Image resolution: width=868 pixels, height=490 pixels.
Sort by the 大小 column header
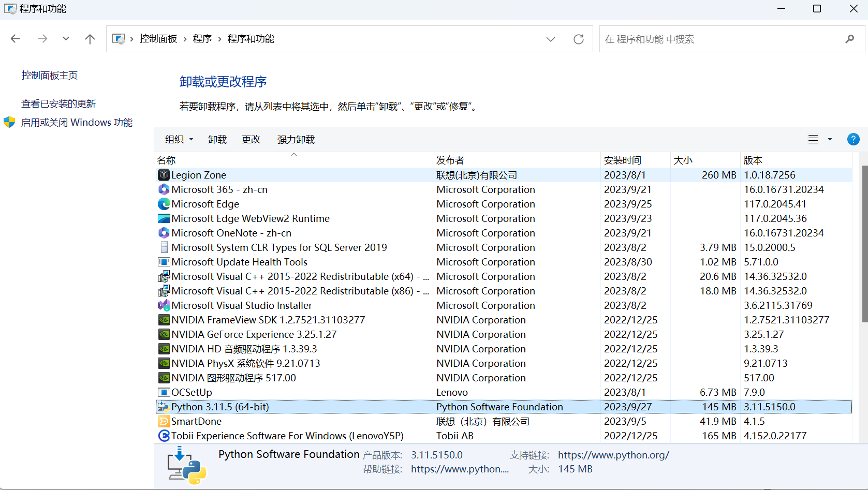[705, 160]
